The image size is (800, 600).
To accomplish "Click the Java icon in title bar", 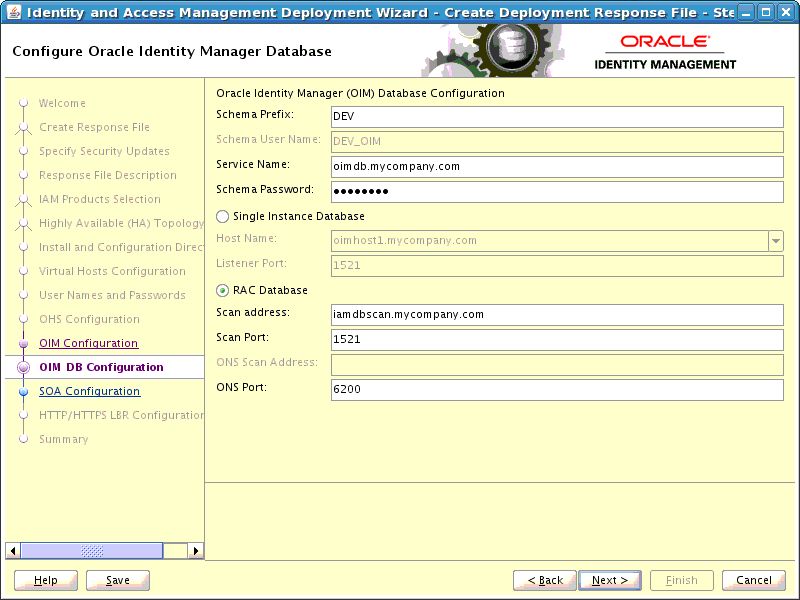I will click(x=14, y=12).
